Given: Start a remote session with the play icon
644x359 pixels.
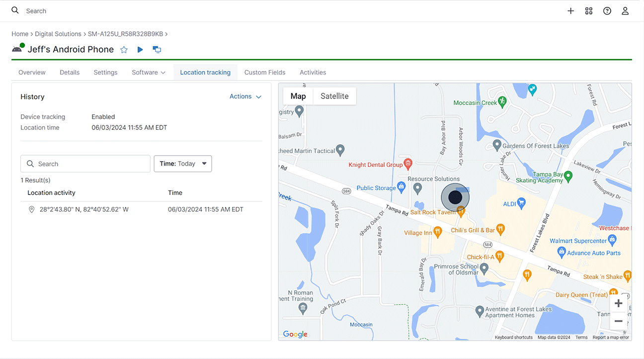Looking at the screenshot, I should (140, 49).
